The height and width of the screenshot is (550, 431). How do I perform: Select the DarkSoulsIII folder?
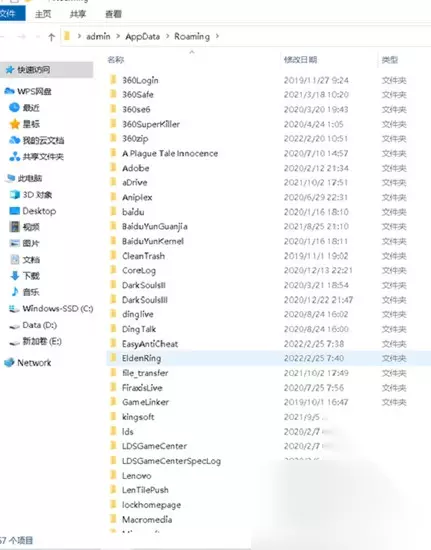(268, 300)
